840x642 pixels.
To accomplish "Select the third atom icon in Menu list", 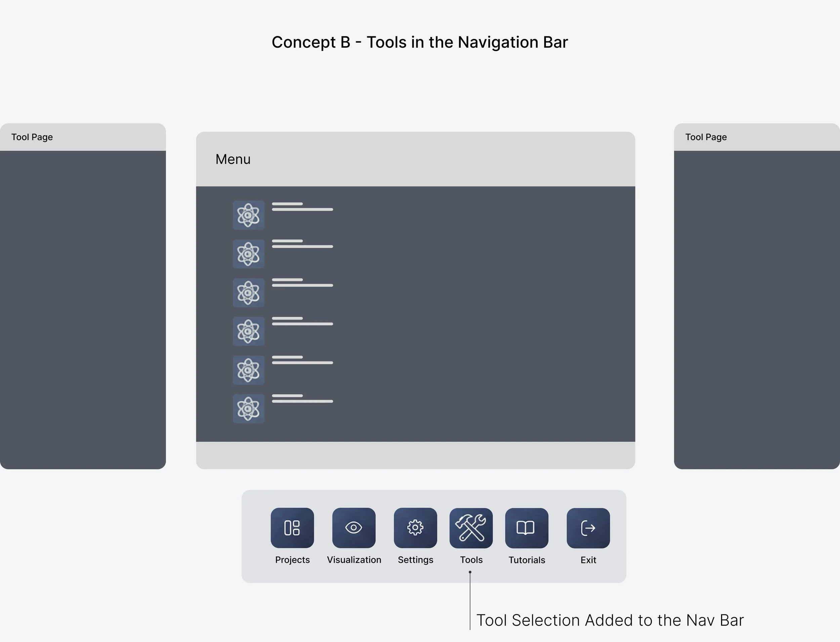I will (x=248, y=293).
